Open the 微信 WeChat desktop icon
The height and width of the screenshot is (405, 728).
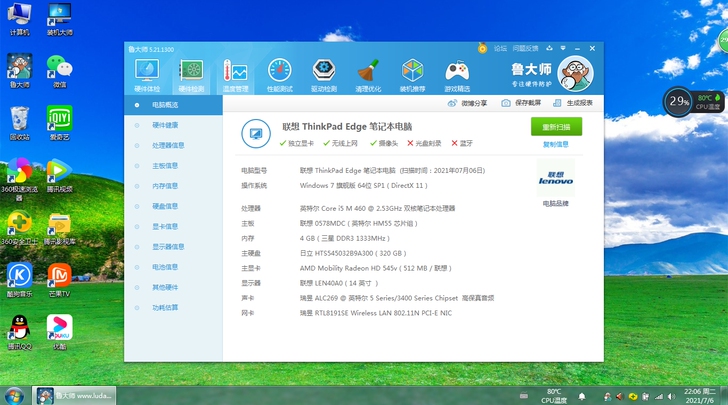[x=59, y=71]
